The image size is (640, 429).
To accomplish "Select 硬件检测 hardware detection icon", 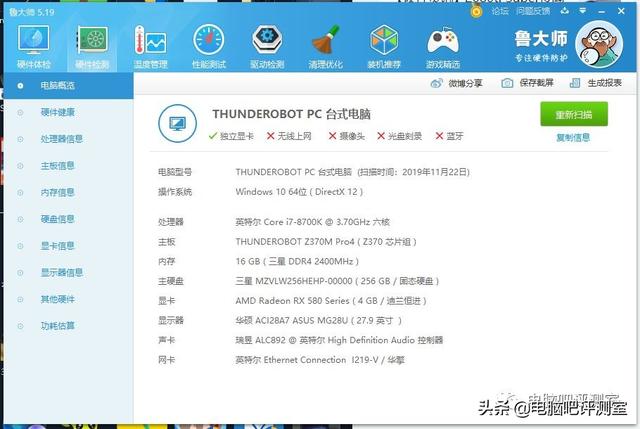I will pyautogui.click(x=92, y=46).
